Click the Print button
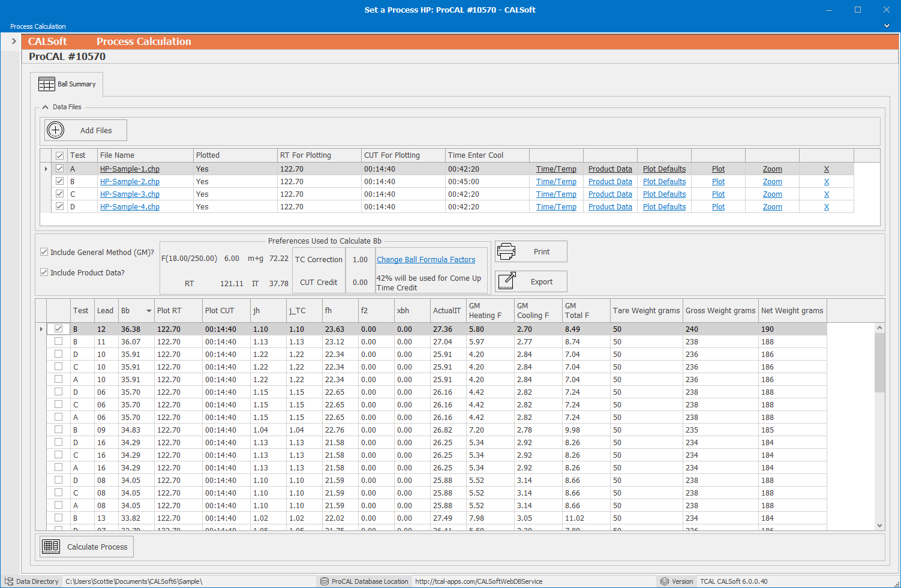 (x=531, y=251)
